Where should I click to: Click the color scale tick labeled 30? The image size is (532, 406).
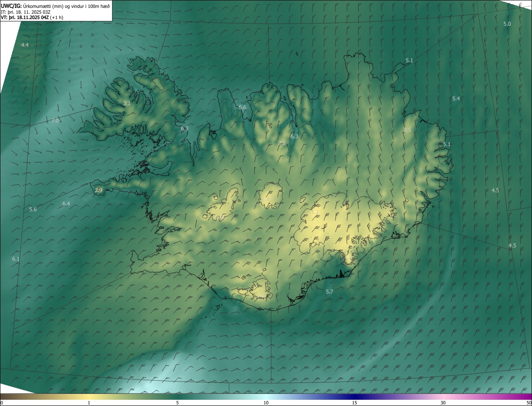(x=443, y=403)
